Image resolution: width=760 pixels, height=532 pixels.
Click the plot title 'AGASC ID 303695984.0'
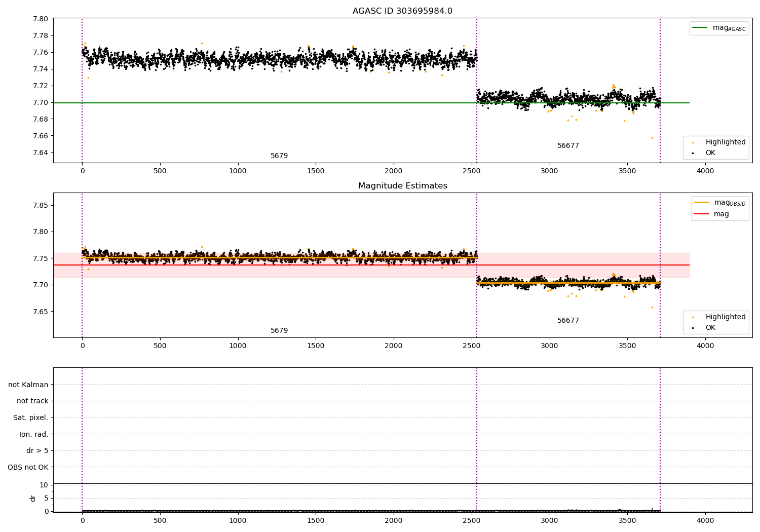[x=403, y=11]
